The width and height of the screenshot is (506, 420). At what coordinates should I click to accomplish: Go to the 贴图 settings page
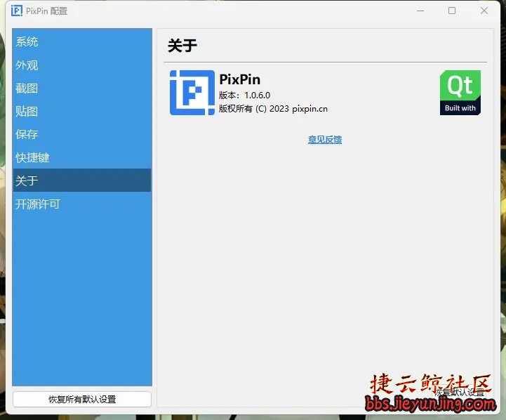click(x=81, y=112)
